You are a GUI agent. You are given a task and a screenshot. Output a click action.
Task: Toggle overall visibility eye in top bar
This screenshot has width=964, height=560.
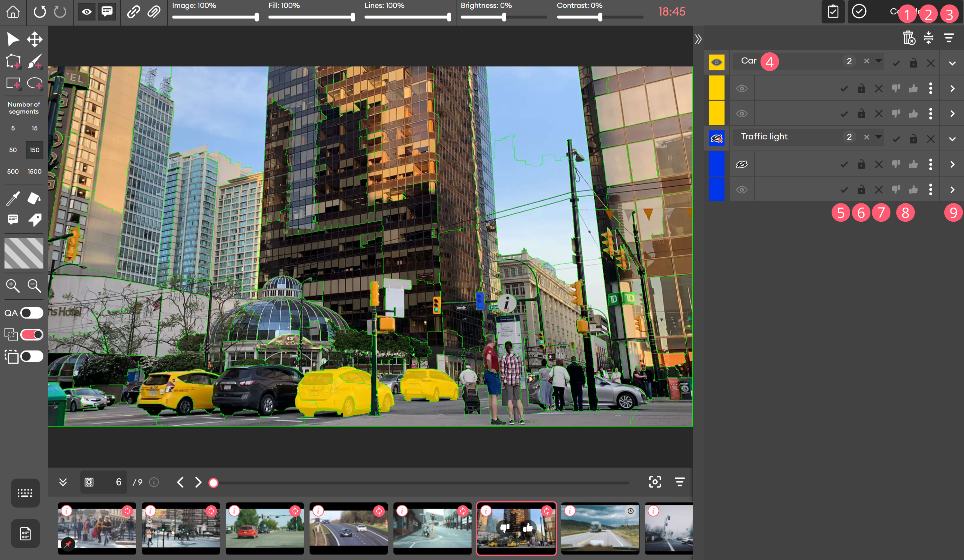(x=87, y=12)
